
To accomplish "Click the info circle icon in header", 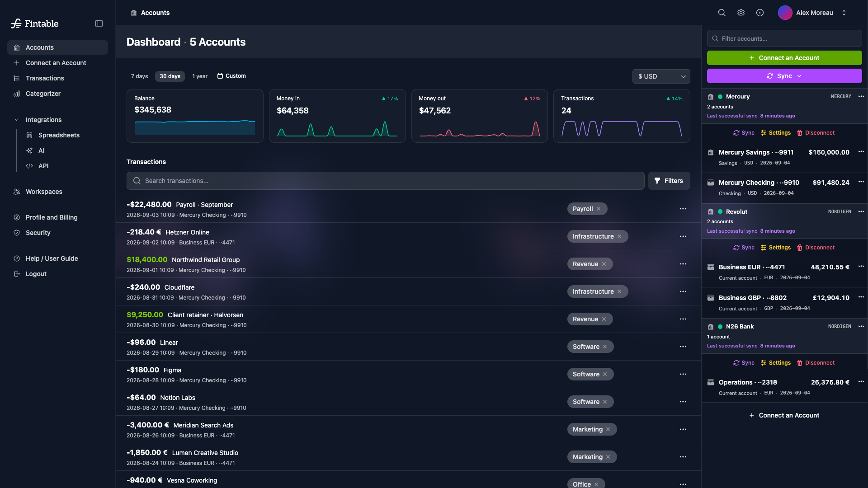I will tap(760, 13).
